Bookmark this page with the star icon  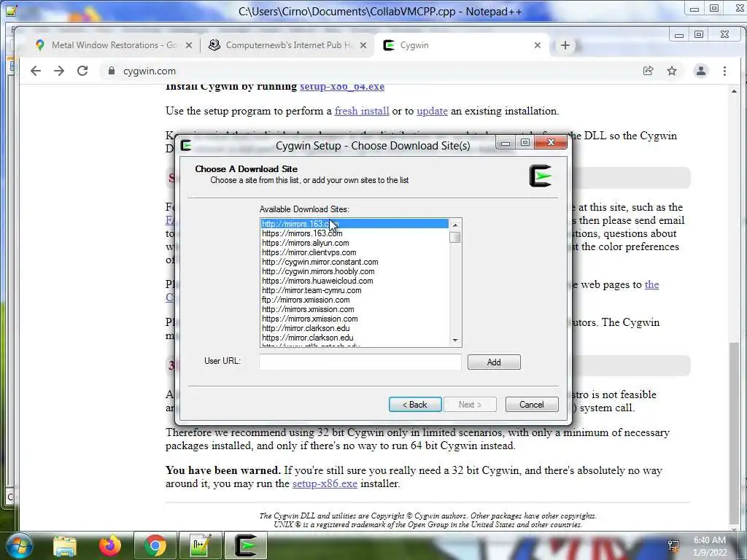(672, 71)
